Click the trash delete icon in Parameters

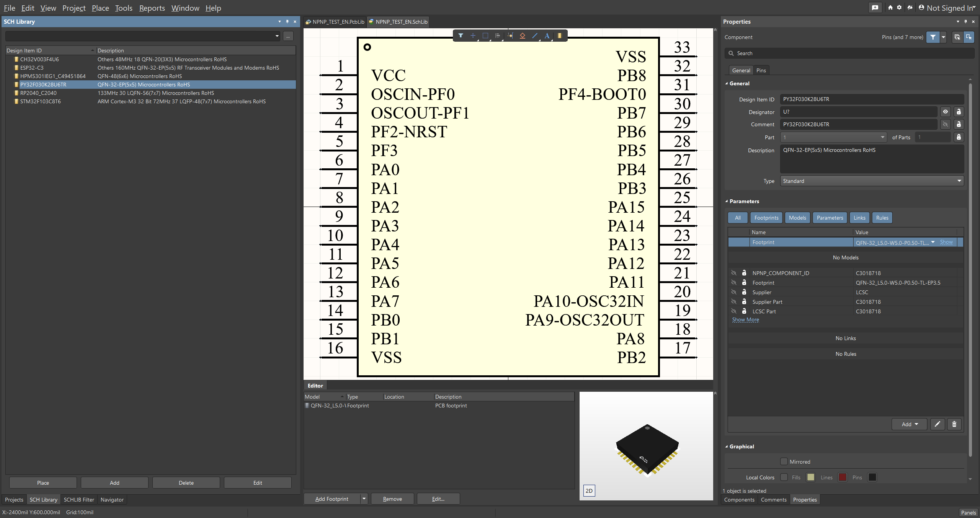click(954, 424)
